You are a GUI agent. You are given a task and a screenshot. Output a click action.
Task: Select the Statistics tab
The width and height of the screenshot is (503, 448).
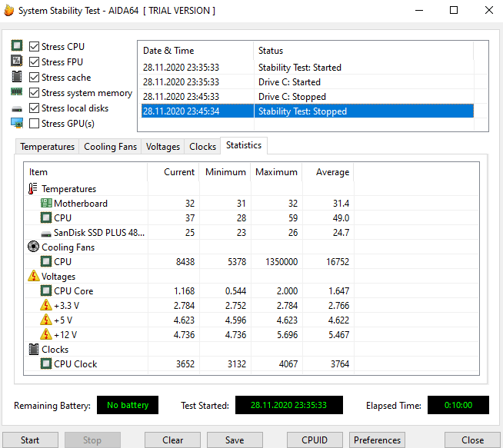click(x=244, y=145)
